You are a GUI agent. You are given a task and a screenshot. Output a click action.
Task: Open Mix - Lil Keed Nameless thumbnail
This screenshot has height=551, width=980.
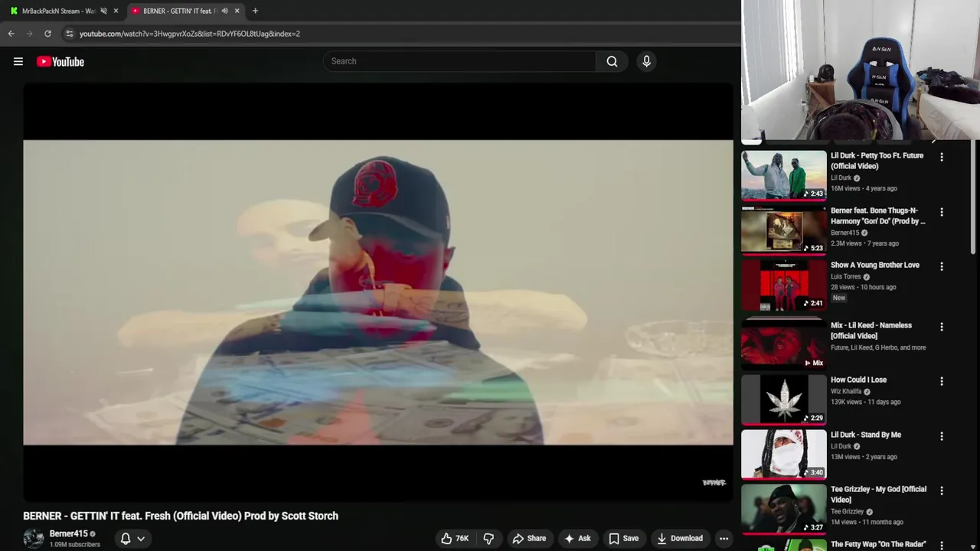click(x=784, y=344)
